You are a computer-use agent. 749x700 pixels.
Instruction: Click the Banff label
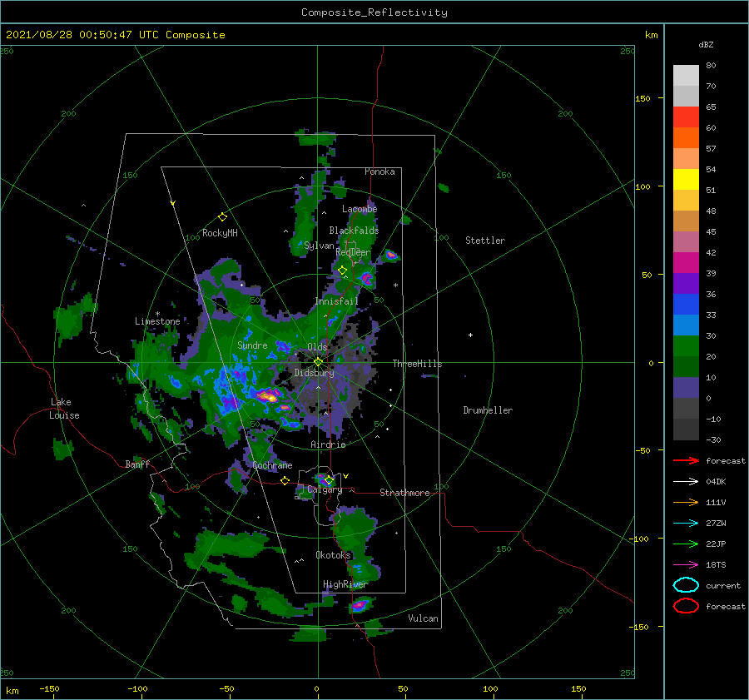[137, 464]
